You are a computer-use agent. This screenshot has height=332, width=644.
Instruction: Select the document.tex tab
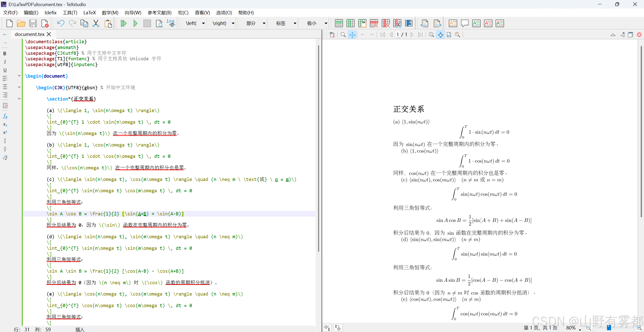(x=29, y=34)
